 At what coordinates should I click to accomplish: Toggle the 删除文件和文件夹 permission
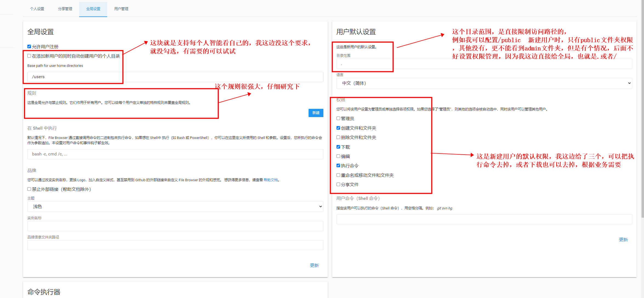pos(338,137)
